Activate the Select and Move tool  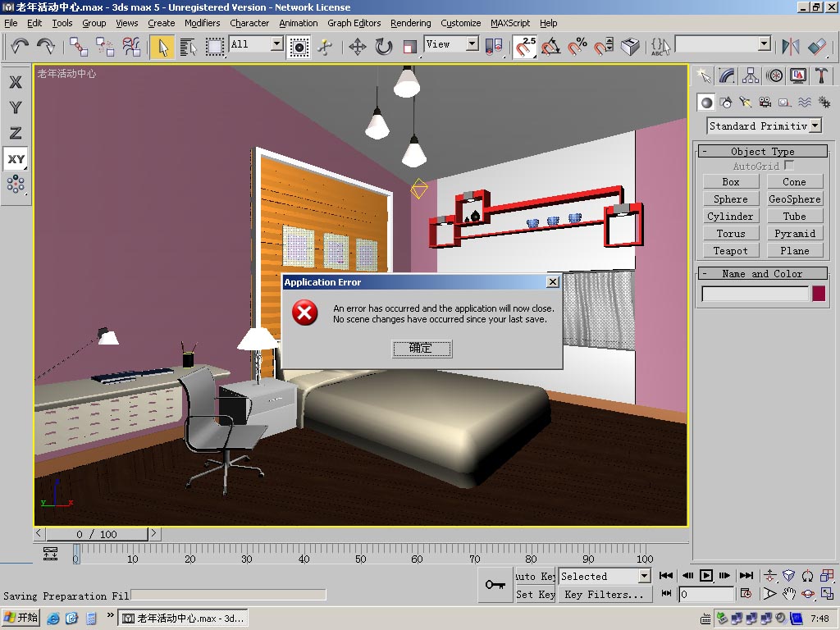358,47
